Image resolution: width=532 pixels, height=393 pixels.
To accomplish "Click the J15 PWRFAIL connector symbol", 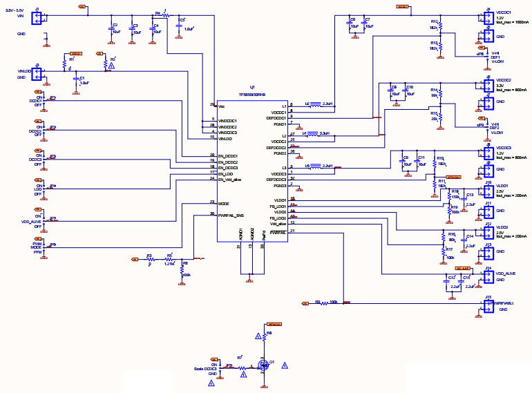I will [488, 303].
